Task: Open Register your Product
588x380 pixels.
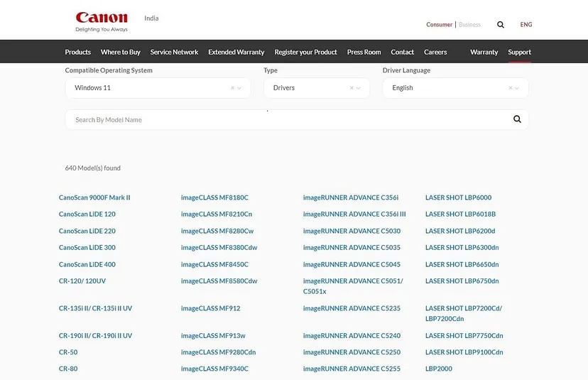Action: click(x=305, y=52)
